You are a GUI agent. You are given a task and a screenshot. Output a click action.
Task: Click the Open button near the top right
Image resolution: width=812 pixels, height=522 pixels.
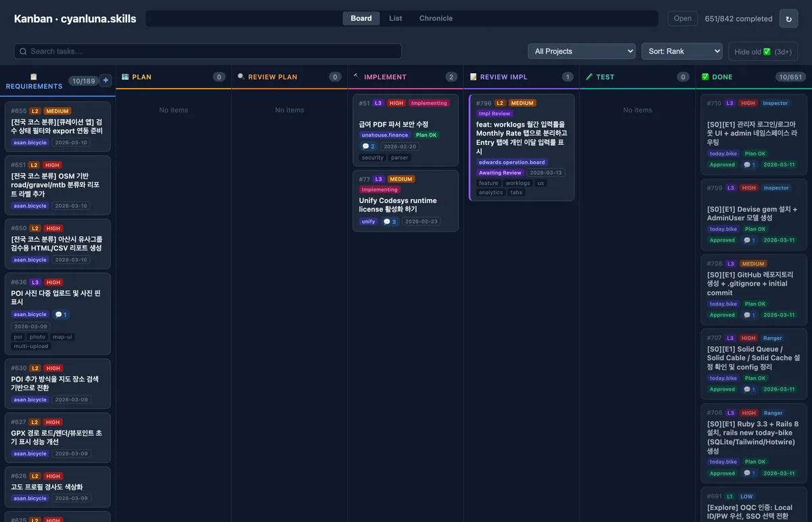(x=682, y=18)
